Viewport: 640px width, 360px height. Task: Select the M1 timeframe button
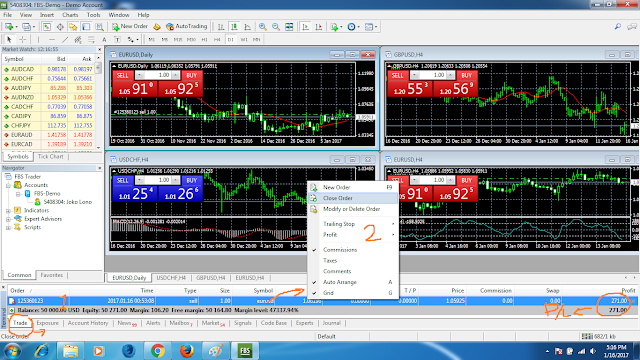[x=151, y=40]
